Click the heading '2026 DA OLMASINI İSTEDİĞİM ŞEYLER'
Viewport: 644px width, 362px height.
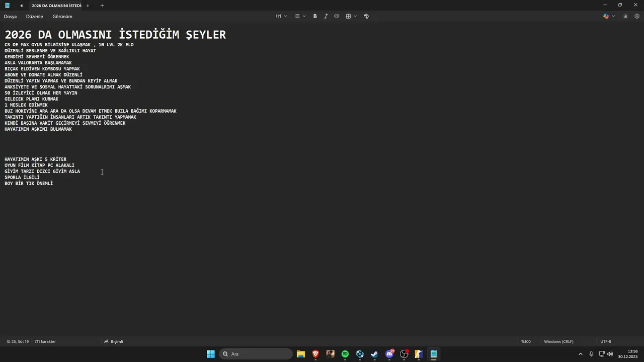point(115,35)
